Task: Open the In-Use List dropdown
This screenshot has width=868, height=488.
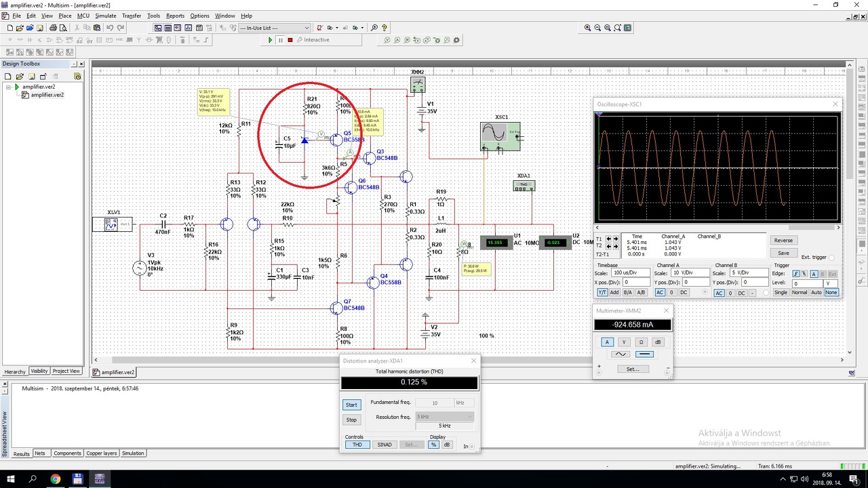Action: (307, 28)
